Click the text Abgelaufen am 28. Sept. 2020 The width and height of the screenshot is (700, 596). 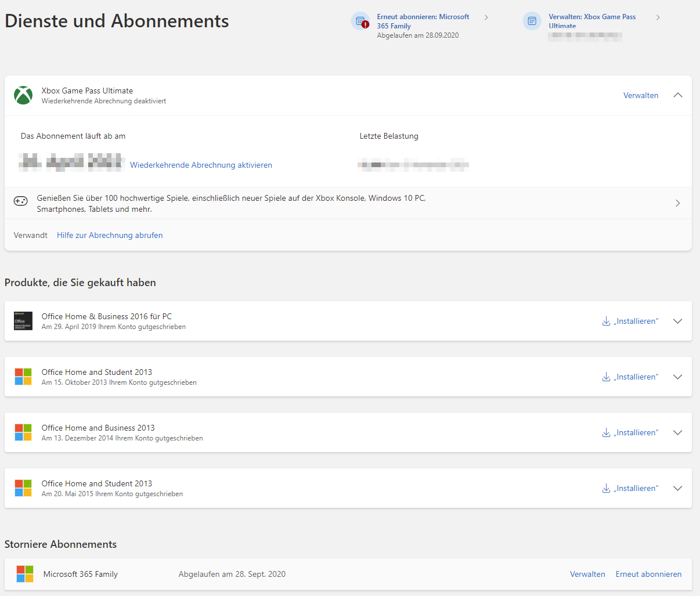[232, 574]
